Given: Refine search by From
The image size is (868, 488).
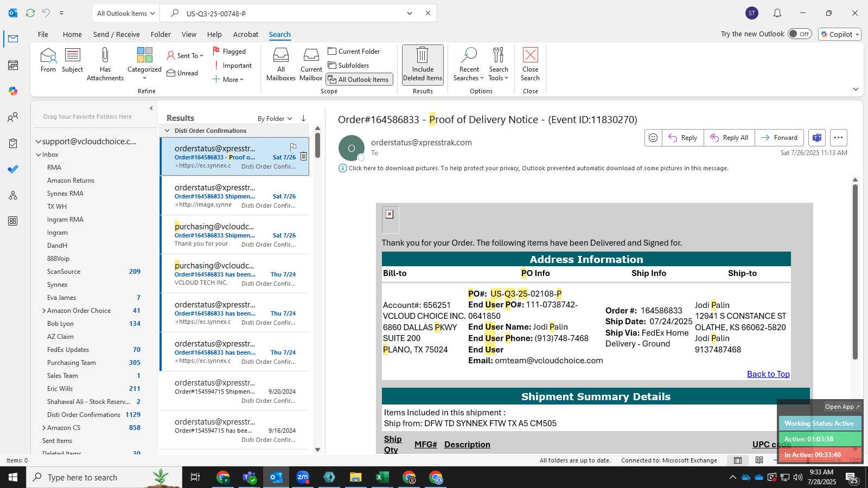Looking at the screenshot, I should pos(48,60).
